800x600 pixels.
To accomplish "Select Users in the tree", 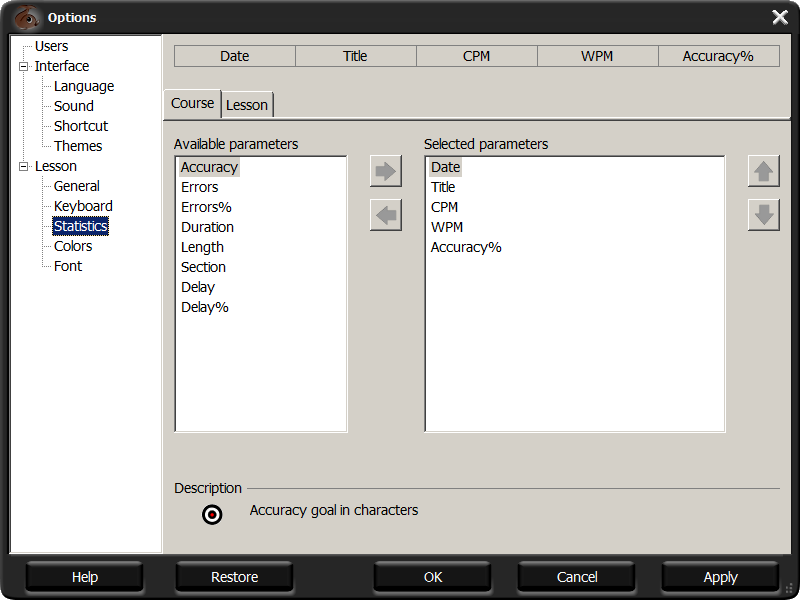I will click(52, 46).
